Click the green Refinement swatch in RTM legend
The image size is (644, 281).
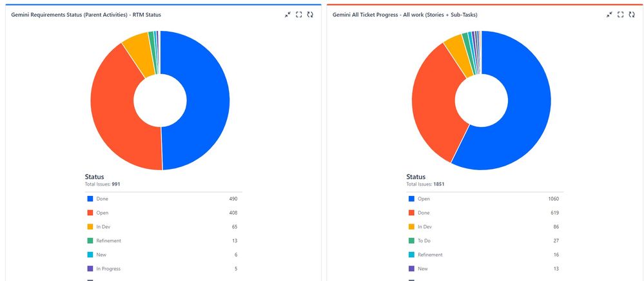pos(90,241)
